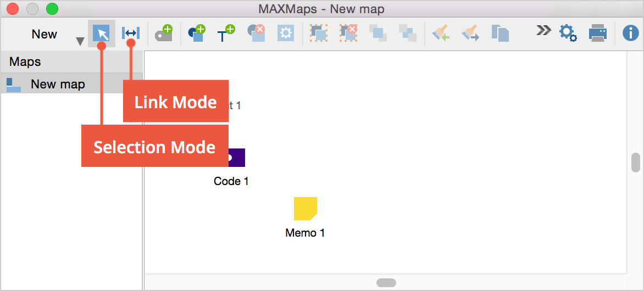Viewport: 644px width, 291px height.
Task: Open the dropdown arrow beside New
Action: (80, 41)
